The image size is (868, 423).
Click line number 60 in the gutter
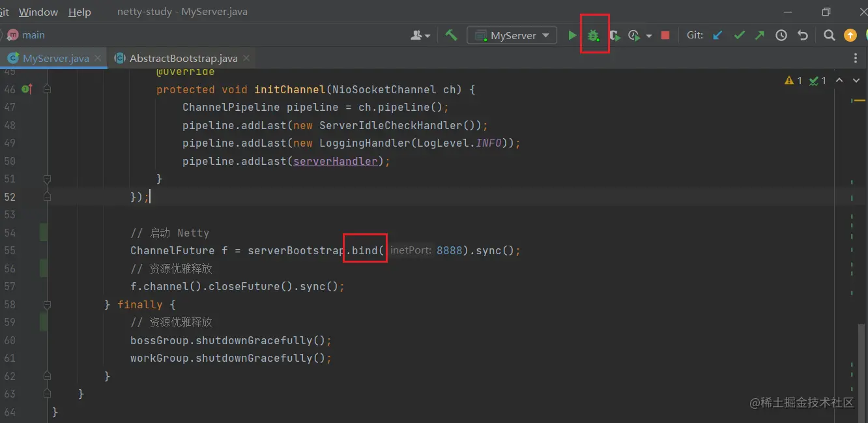(9, 340)
